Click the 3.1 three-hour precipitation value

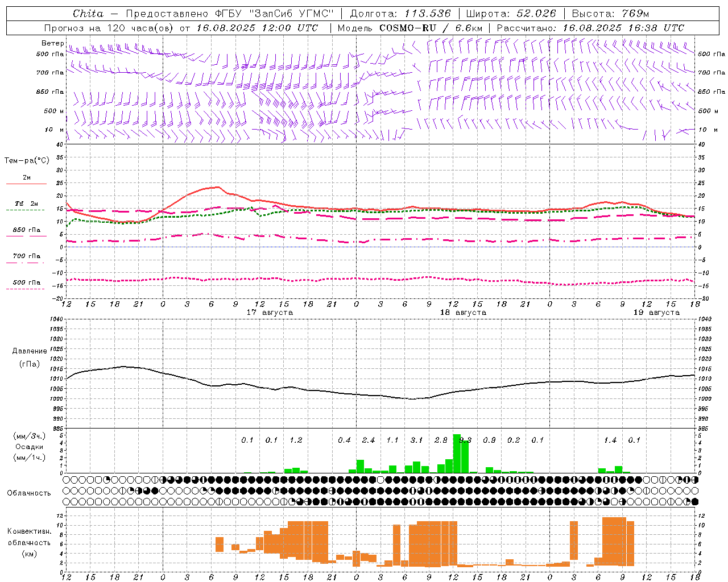click(x=416, y=440)
